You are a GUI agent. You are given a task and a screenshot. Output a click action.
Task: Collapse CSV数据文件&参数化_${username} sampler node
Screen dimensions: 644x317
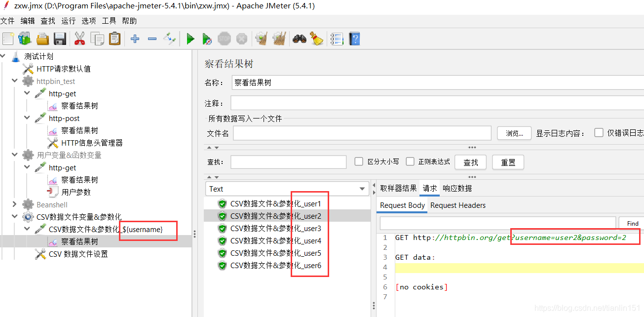point(27,229)
